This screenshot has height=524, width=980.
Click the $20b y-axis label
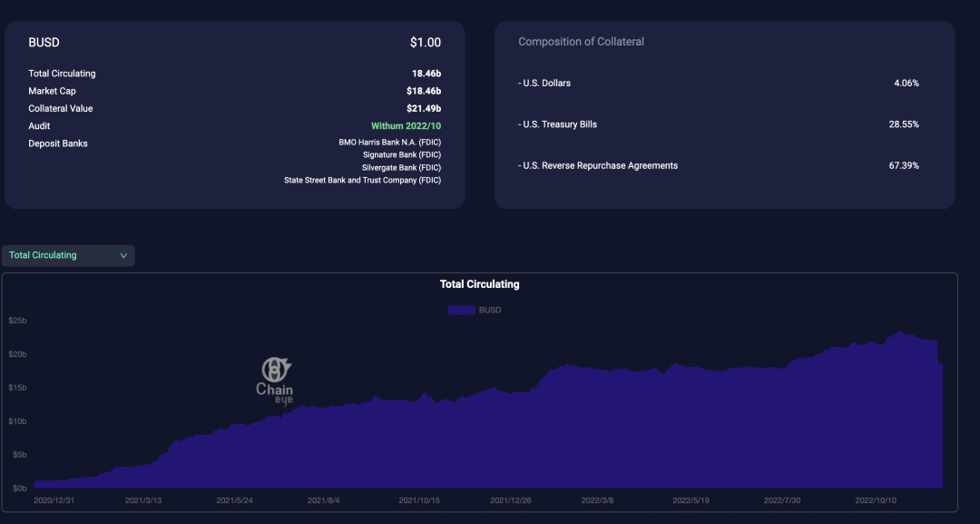tap(17, 354)
